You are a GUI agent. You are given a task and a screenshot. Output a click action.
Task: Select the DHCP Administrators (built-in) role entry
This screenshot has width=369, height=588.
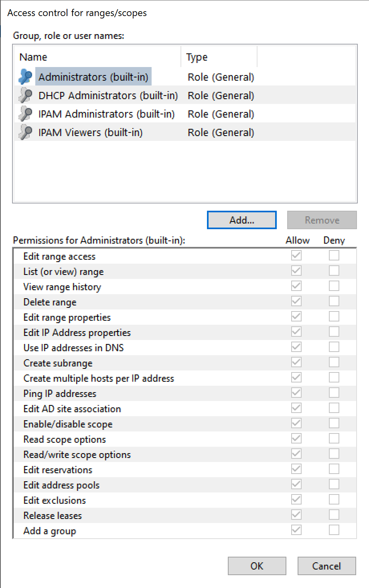point(107,95)
